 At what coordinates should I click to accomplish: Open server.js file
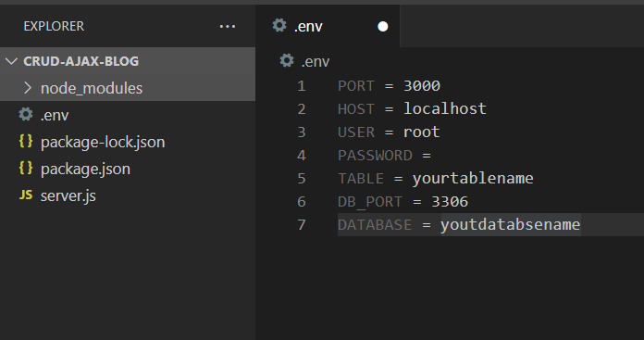68,195
